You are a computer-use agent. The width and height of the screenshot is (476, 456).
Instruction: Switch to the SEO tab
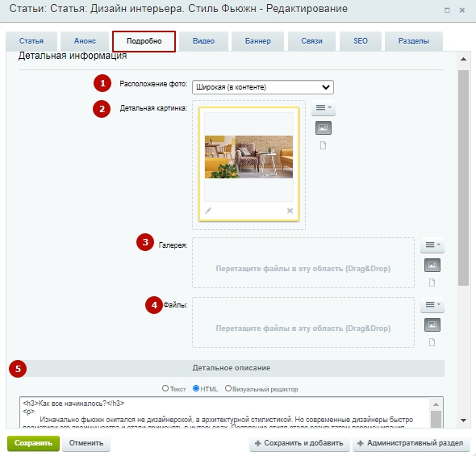[x=361, y=41]
